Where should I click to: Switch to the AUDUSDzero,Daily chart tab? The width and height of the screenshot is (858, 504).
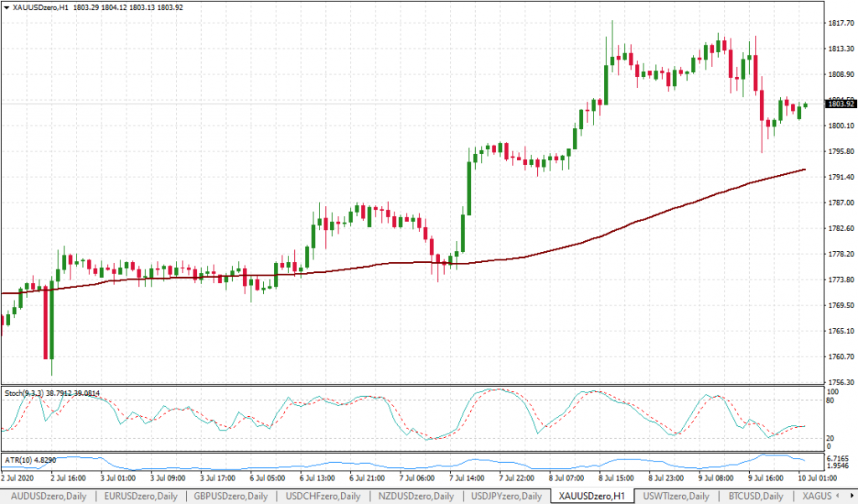(48, 496)
